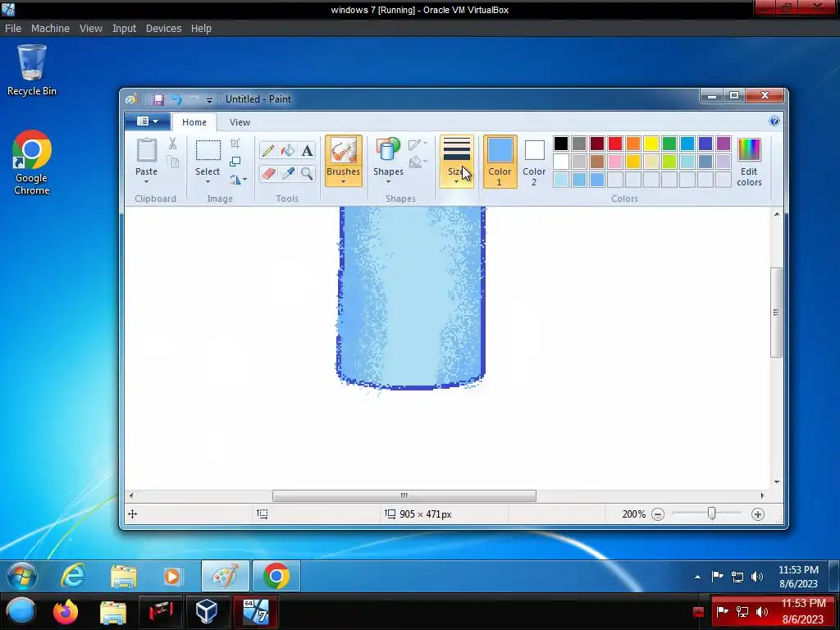
Task: Click the Paint button in the guest taskbar
Action: point(226,576)
